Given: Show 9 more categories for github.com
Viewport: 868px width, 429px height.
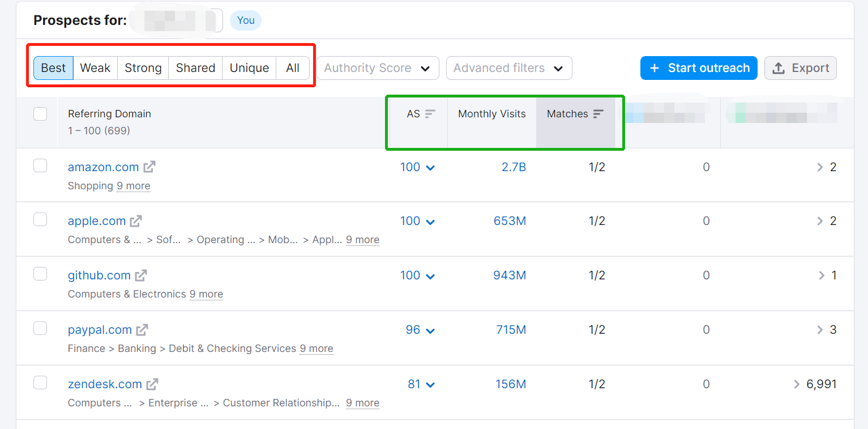Looking at the screenshot, I should click(206, 294).
